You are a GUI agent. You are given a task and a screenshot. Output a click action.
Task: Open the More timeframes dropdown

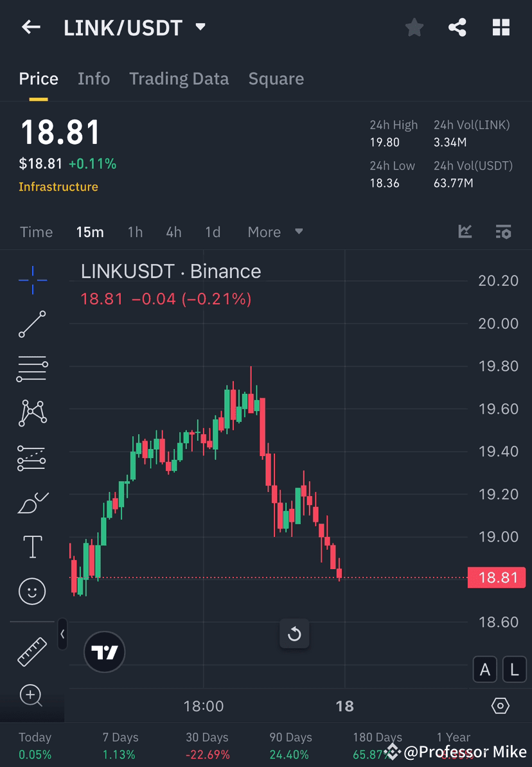pos(275,232)
